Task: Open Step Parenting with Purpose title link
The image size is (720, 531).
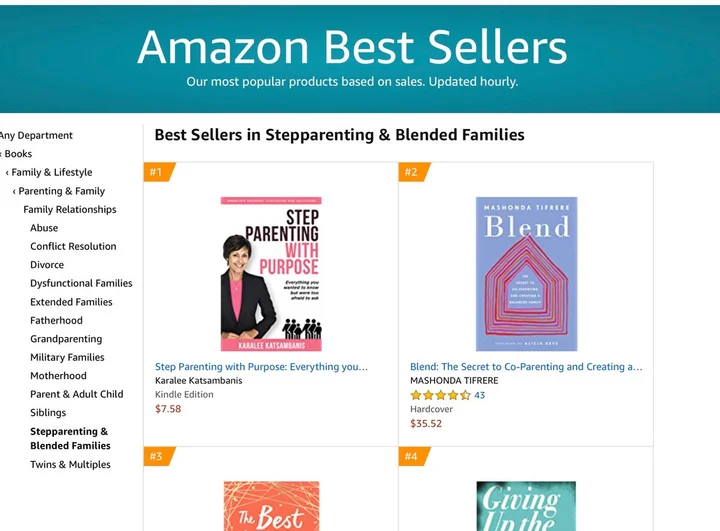Action: click(x=261, y=367)
